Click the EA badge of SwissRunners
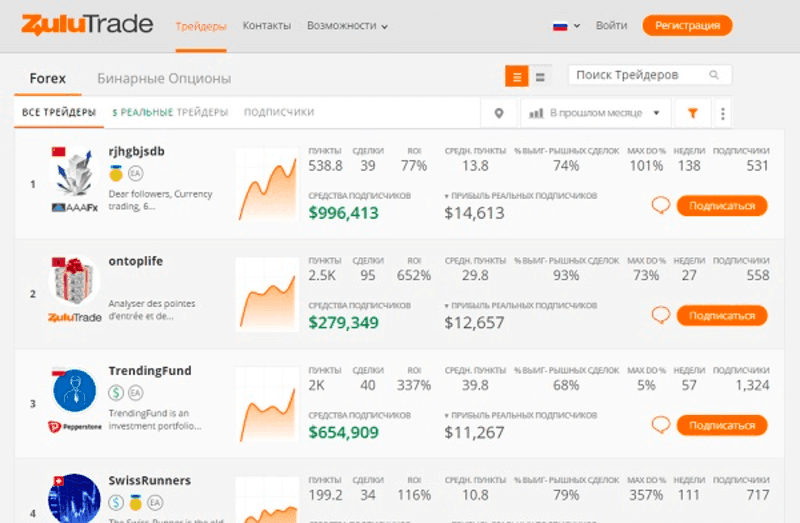Viewport: 800px width, 523px height. [x=155, y=503]
